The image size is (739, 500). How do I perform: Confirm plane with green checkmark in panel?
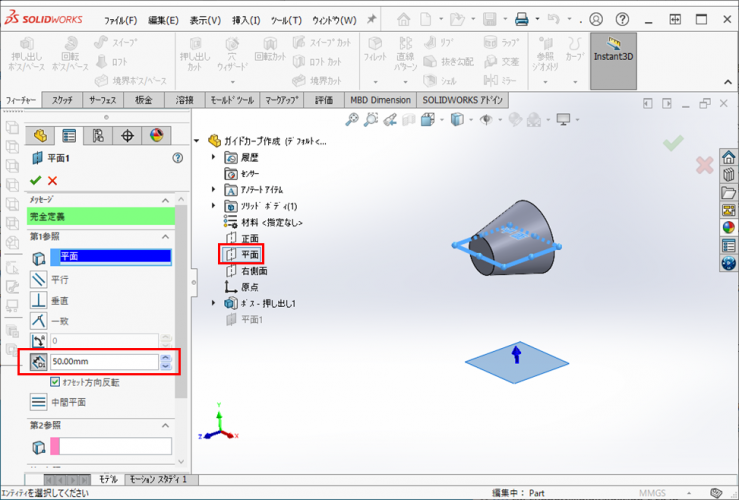[36, 180]
